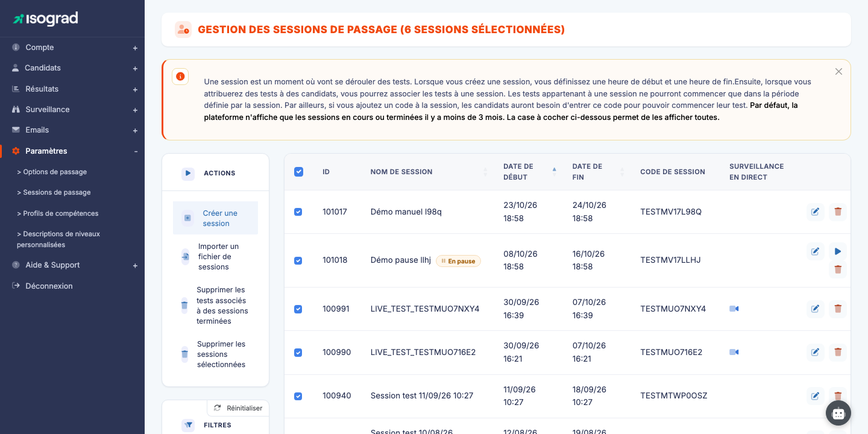Image resolution: width=868 pixels, height=434 pixels.
Task: Uncheck session 100940 checkbox
Action: coord(298,397)
